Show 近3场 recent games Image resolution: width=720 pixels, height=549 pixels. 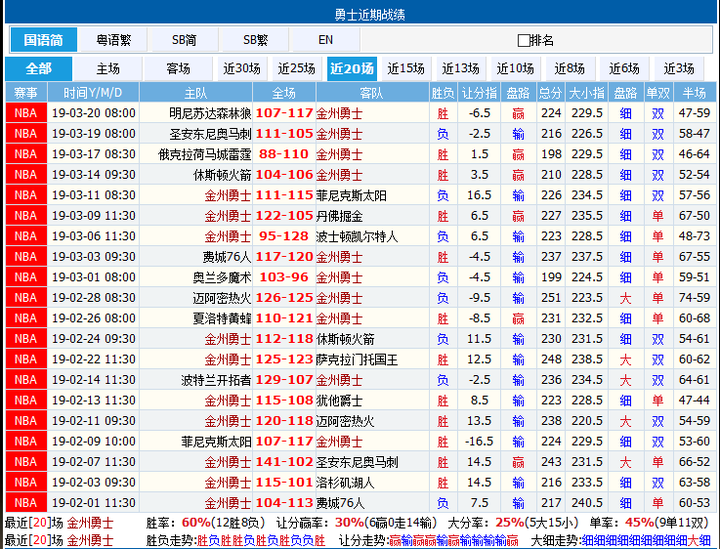(x=679, y=69)
